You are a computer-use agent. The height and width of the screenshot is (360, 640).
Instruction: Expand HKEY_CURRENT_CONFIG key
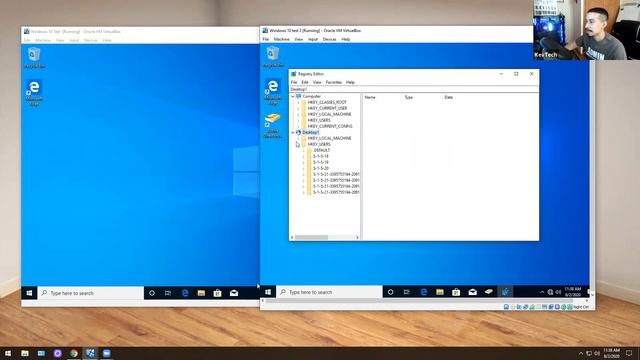[x=298, y=127]
